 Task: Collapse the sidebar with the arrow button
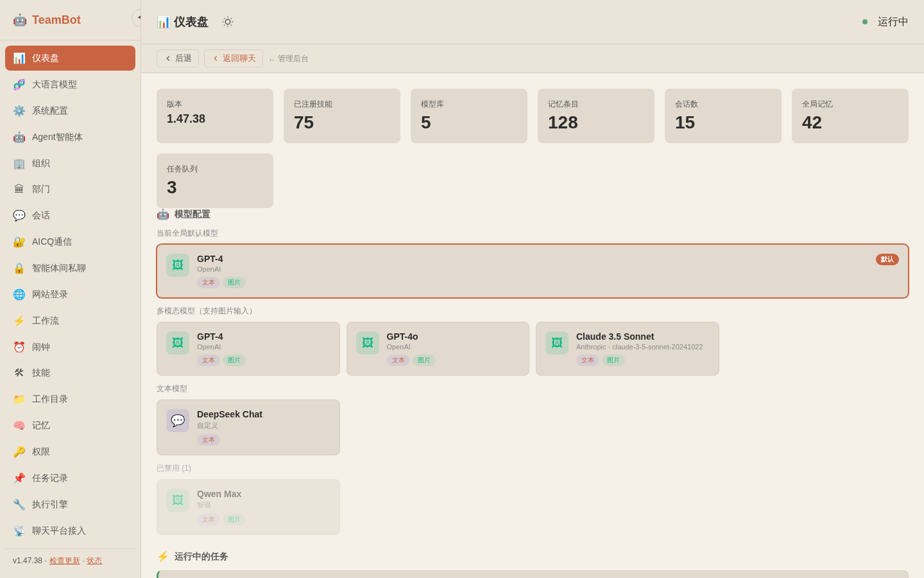pos(138,17)
